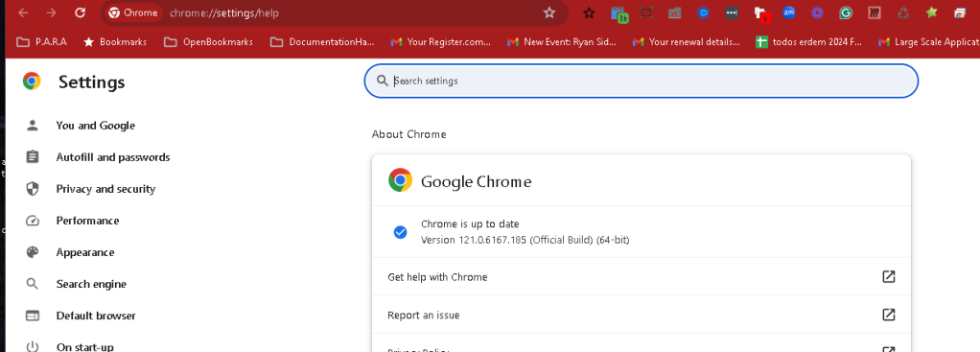The image size is (980, 352).
Task: Open the 'Your Register.com...' Gmail bookmark
Action: pyautogui.click(x=441, y=42)
